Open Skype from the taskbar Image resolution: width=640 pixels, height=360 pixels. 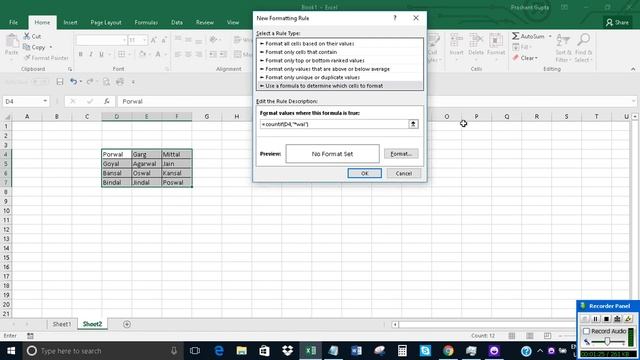pos(425,351)
